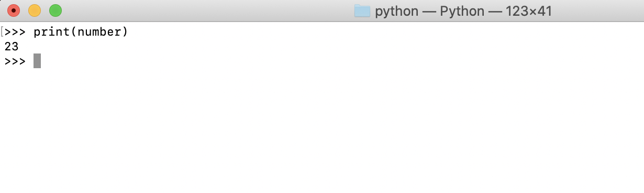Click the digit 3 in the output
The height and width of the screenshot is (193, 644).
coord(15,47)
